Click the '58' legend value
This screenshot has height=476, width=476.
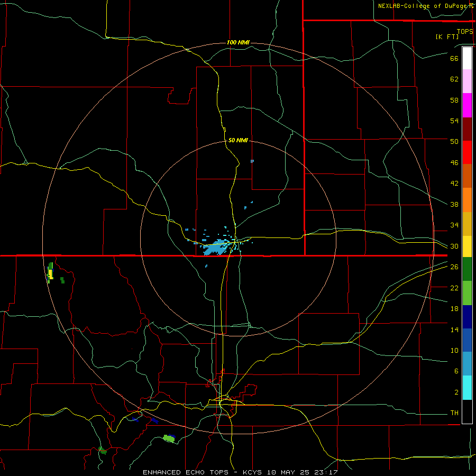click(454, 100)
